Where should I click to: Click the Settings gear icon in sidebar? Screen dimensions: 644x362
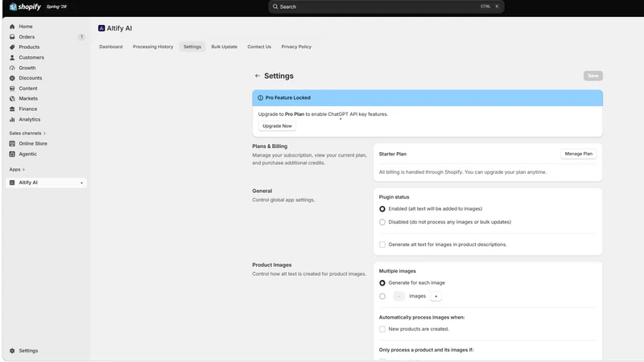point(12,351)
